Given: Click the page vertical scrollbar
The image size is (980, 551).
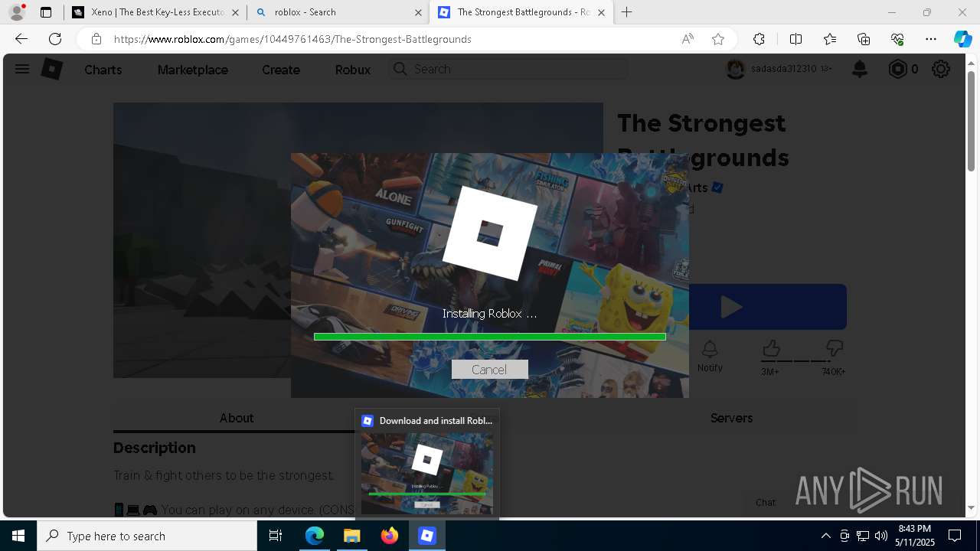Looking at the screenshot, I should (971, 122).
